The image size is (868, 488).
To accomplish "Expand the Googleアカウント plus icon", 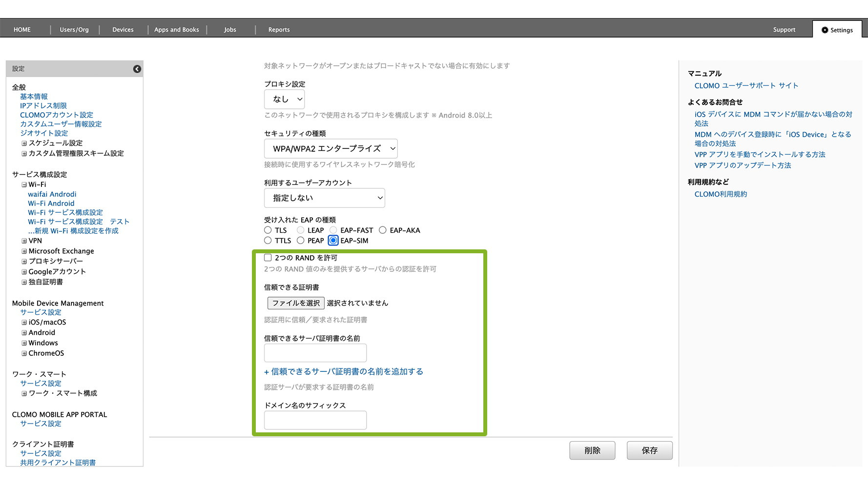I will [x=24, y=272].
